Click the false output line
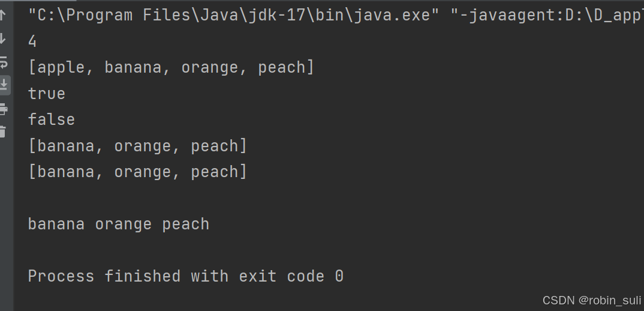 52,119
